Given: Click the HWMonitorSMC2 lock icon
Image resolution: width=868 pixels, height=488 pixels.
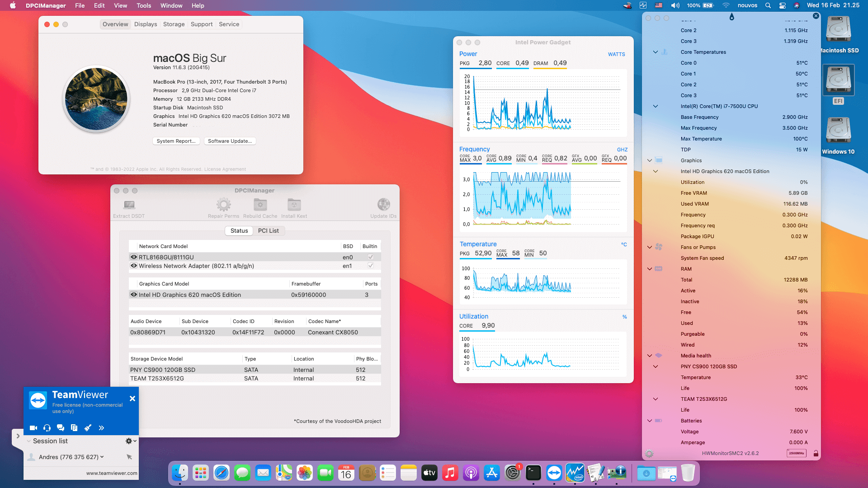Looking at the screenshot, I should pos(816,453).
